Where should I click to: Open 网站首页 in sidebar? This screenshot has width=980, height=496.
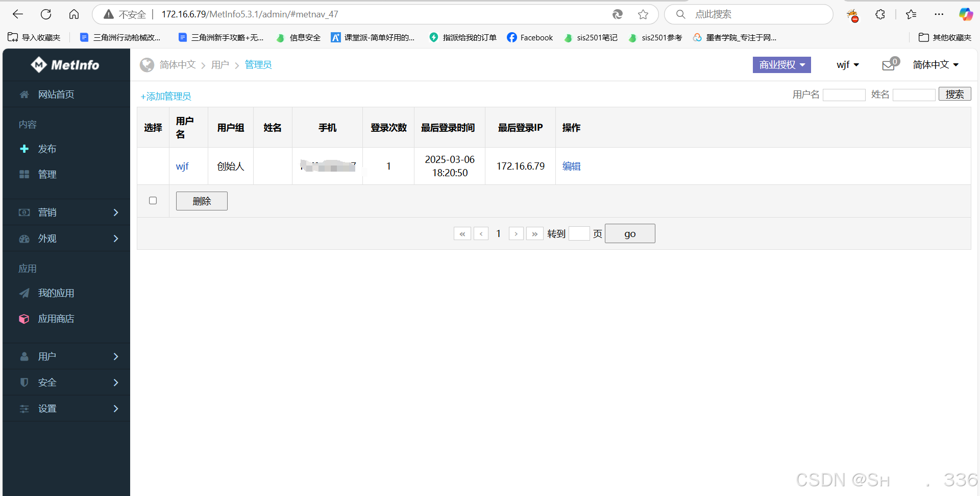(66, 95)
